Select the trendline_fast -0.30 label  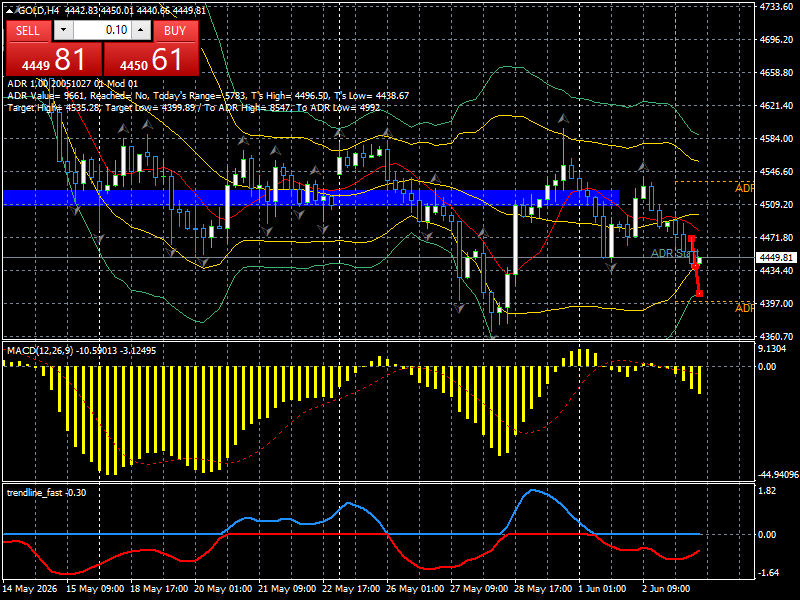click(46, 492)
